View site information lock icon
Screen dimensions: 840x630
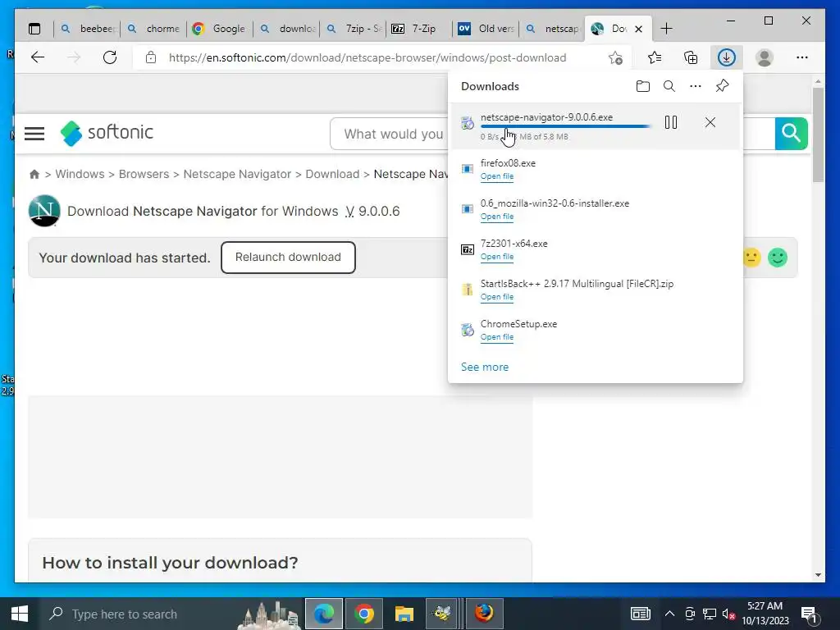point(151,57)
